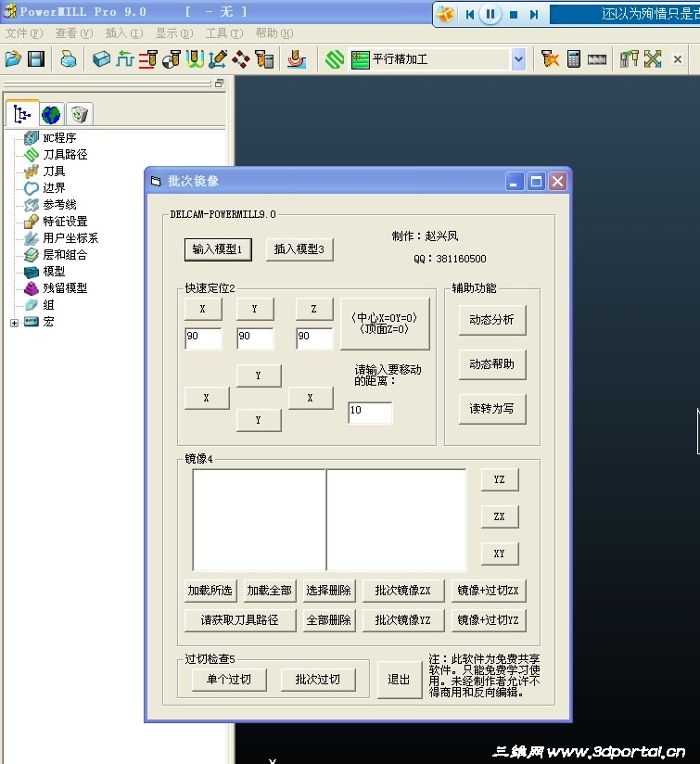Image resolution: width=700 pixels, height=764 pixels.
Task: Click the move distance field showing 10
Action: coord(370,413)
